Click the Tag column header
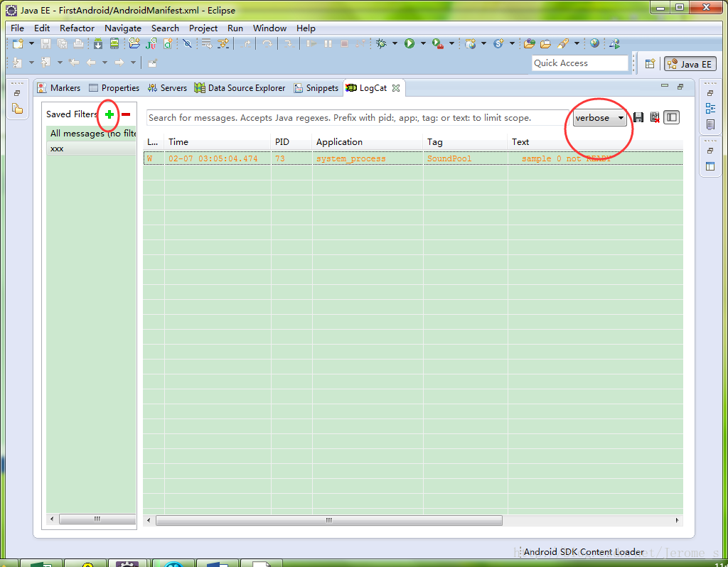This screenshot has width=728, height=567. [x=465, y=142]
